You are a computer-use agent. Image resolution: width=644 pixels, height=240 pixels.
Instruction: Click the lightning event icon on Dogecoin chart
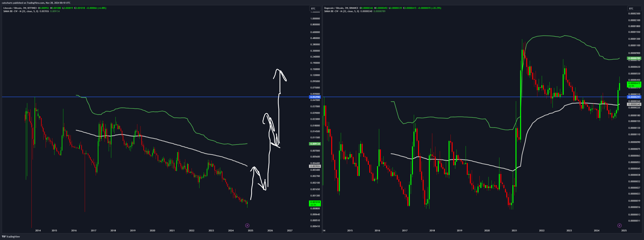(619, 225)
